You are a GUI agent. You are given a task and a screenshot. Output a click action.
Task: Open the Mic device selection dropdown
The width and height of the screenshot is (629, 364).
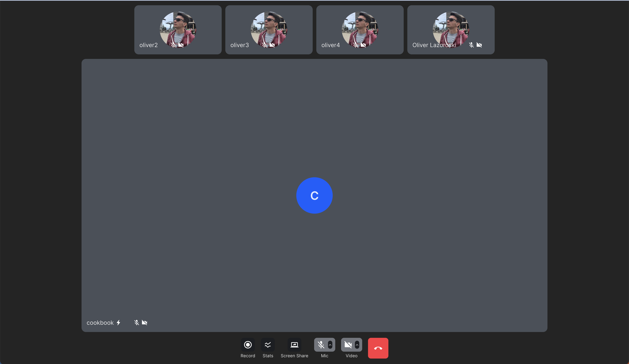coord(330,345)
